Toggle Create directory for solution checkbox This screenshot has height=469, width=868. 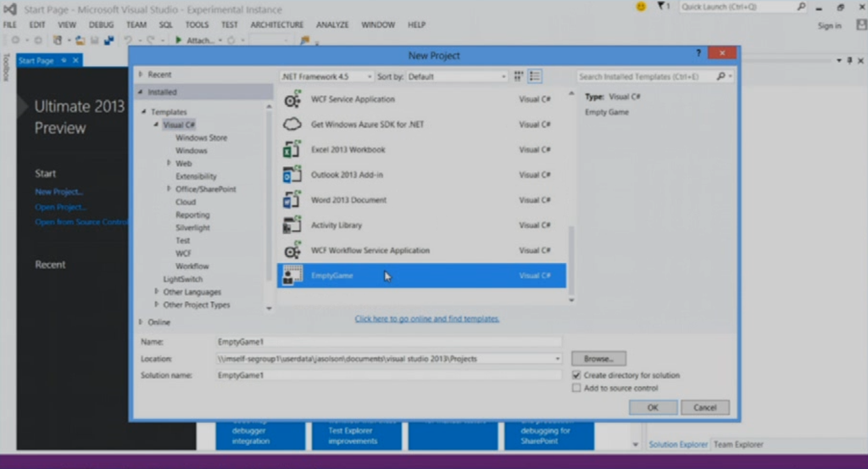coord(576,375)
